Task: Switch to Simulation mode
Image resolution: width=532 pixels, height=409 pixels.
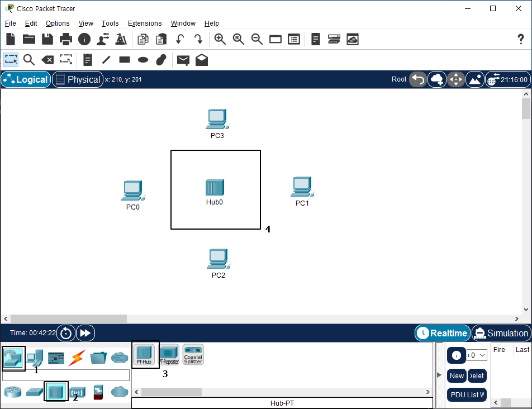Action: point(501,334)
